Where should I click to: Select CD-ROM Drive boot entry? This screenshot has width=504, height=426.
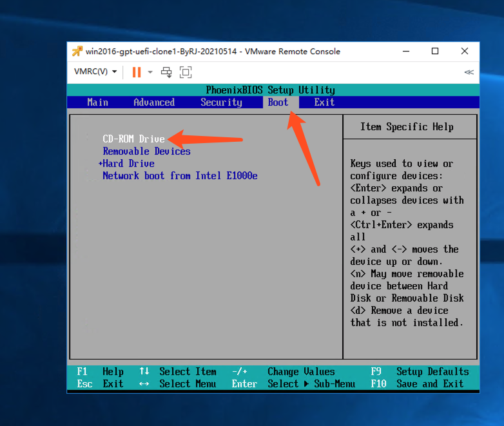pos(133,139)
